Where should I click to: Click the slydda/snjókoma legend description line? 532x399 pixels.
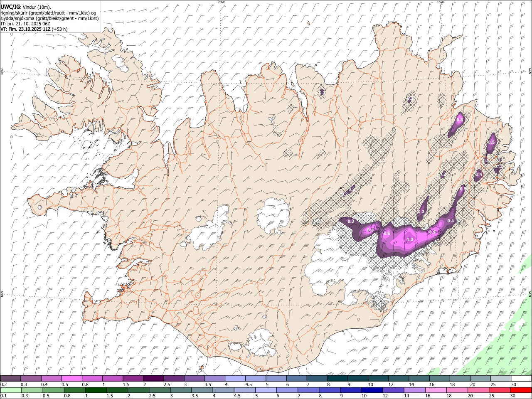[49, 18]
